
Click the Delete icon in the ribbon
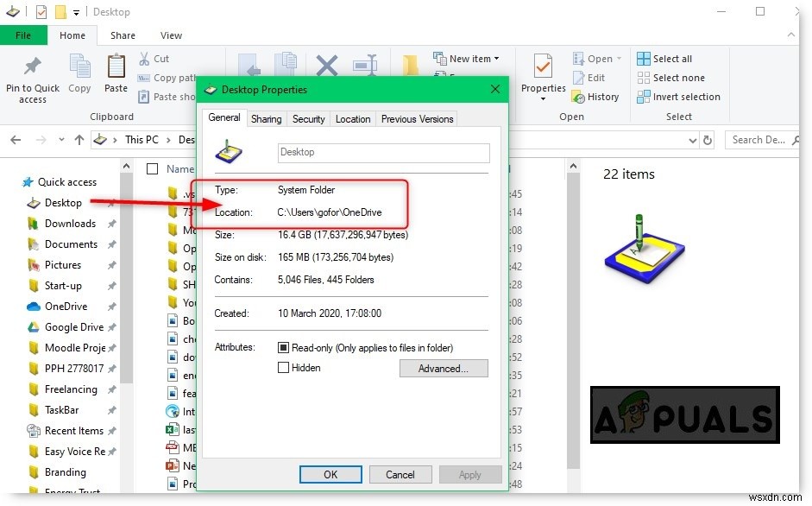point(325,66)
